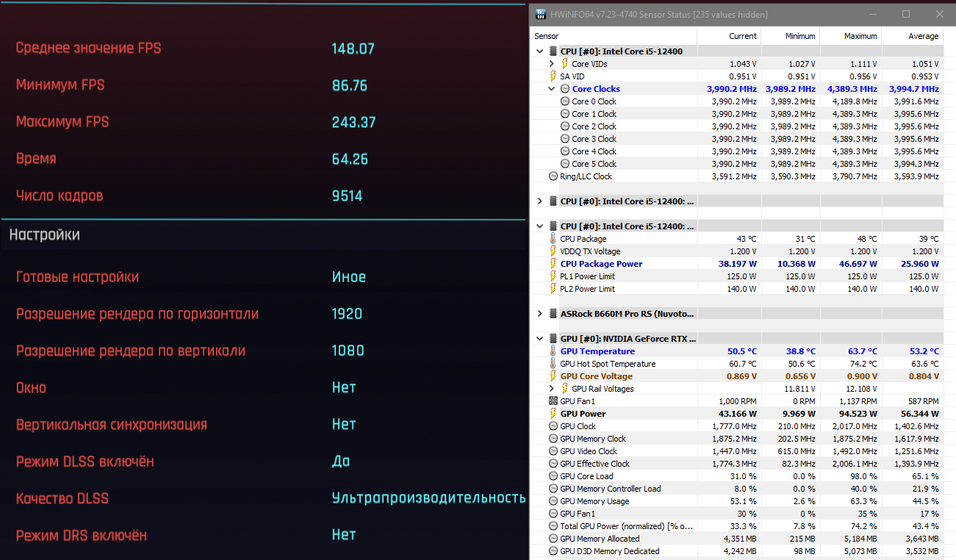Select the GPU Memory Controller Load row
Viewport: 956px width, 560px height.
(x=738, y=489)
